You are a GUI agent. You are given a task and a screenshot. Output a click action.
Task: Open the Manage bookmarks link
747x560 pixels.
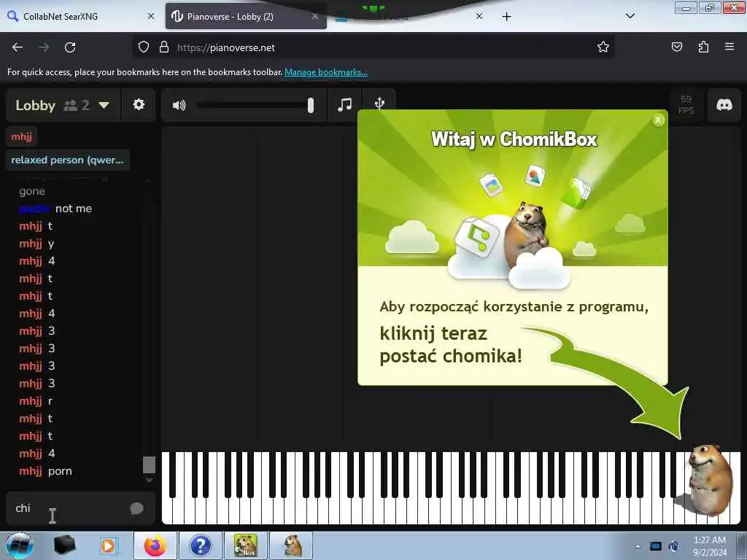326,72
